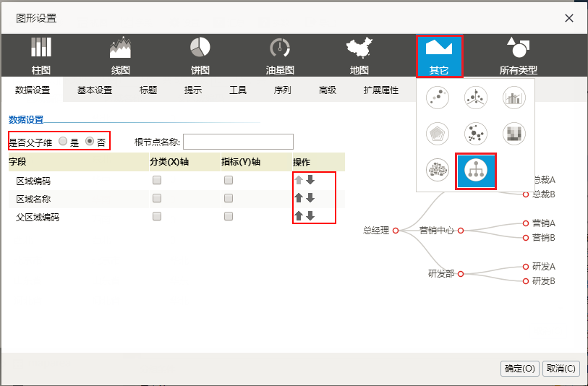588x386 pixels.
Task: Choose the radar chart icon in 其它 panel
Action: (438, 134)
